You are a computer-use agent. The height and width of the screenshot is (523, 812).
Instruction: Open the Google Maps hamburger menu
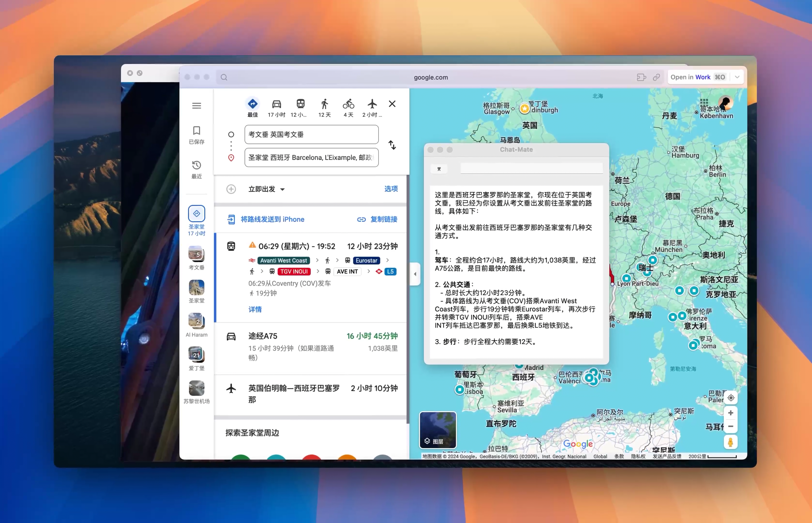196,106
